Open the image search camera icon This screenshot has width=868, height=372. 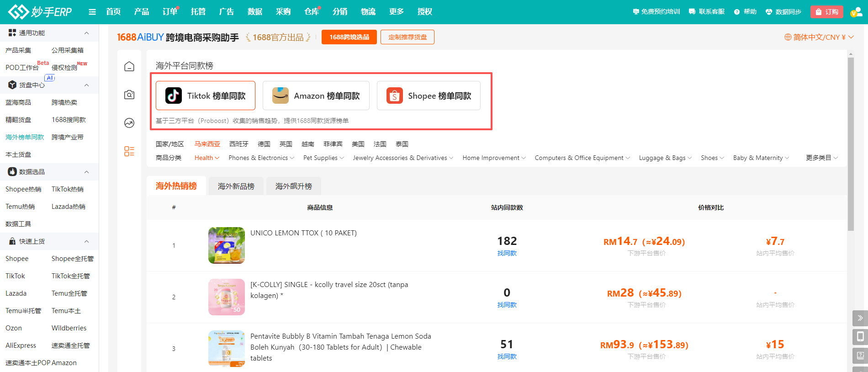click(x=129, y=95)
